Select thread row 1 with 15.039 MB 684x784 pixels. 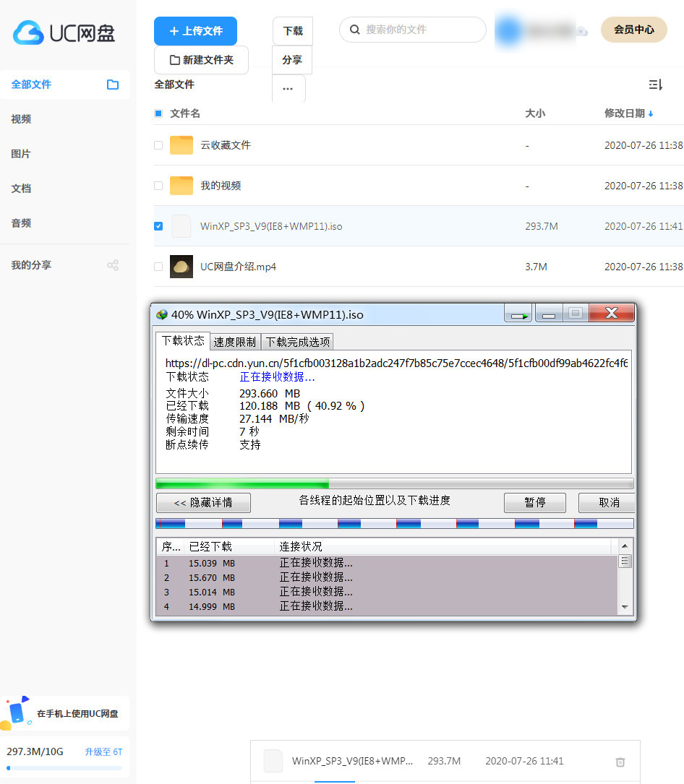(388, 563)
